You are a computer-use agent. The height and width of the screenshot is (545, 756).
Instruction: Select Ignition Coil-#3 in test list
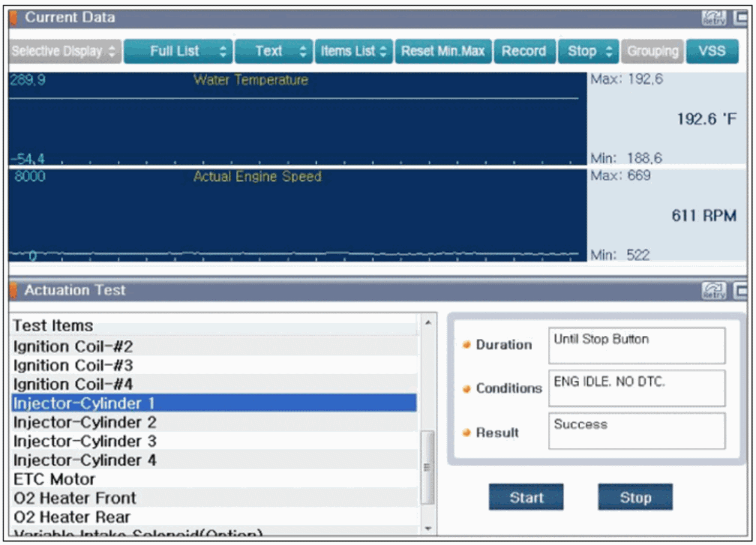[214, 365]
